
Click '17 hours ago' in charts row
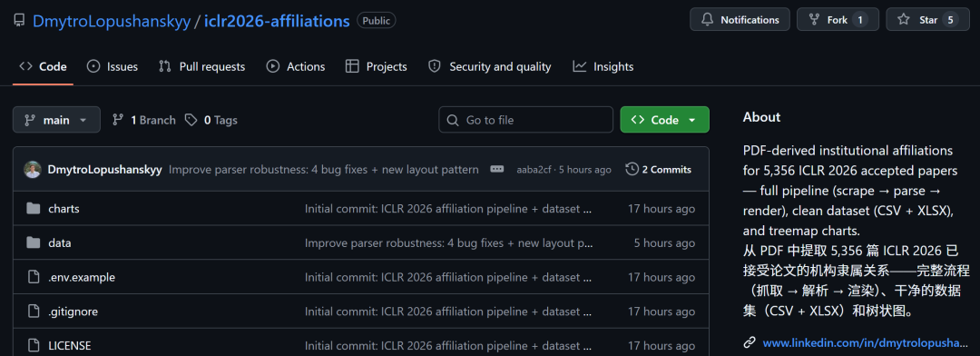(661, 209)
